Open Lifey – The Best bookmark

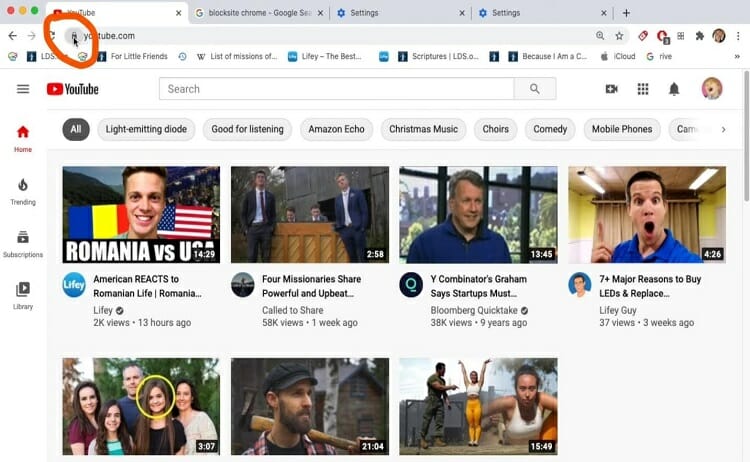(x=325, y=56)
